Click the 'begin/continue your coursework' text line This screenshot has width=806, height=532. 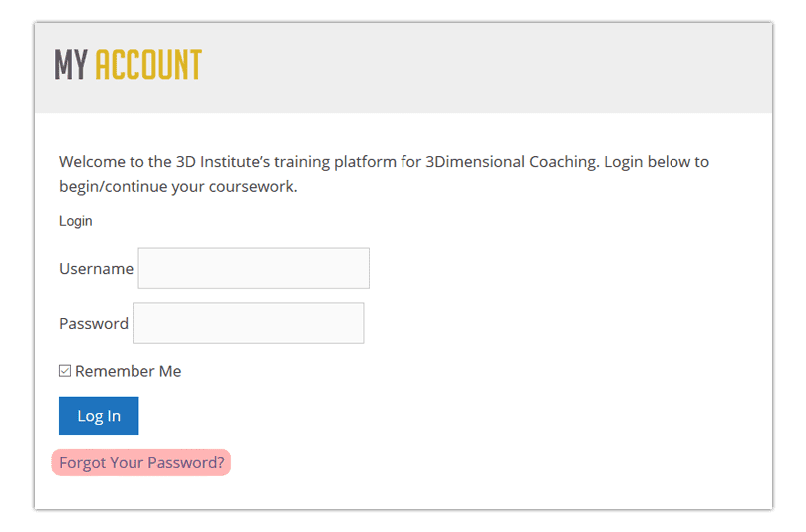(178, 186)
